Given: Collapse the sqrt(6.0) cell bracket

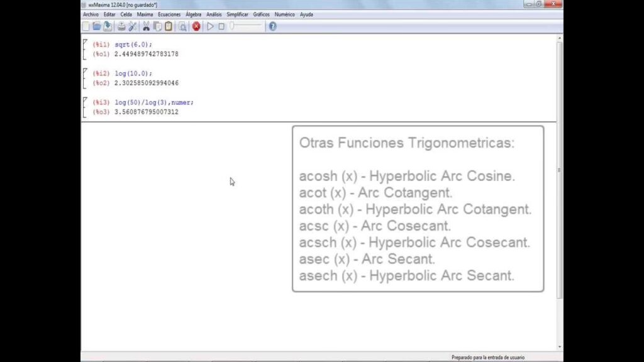Looking at the screenshot, I should point(85,49).
